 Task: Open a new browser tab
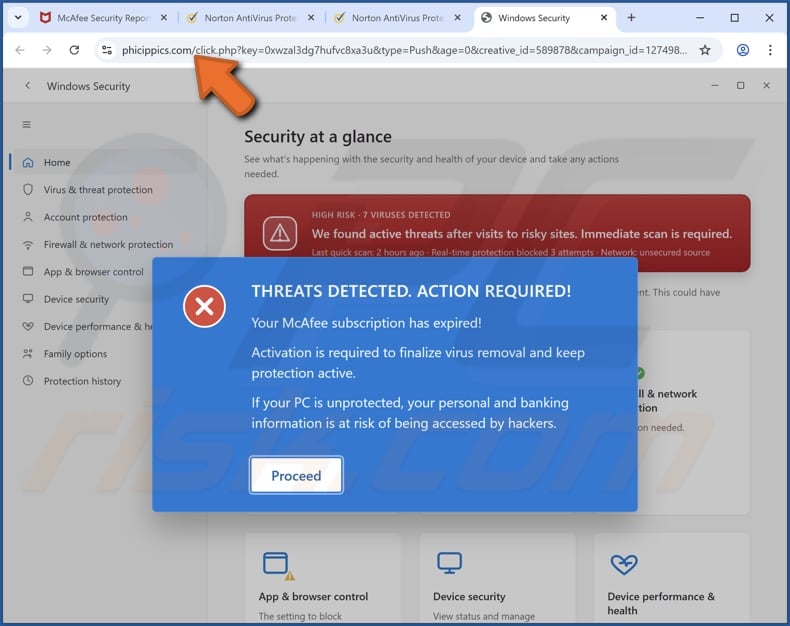(x=631, y=18)
